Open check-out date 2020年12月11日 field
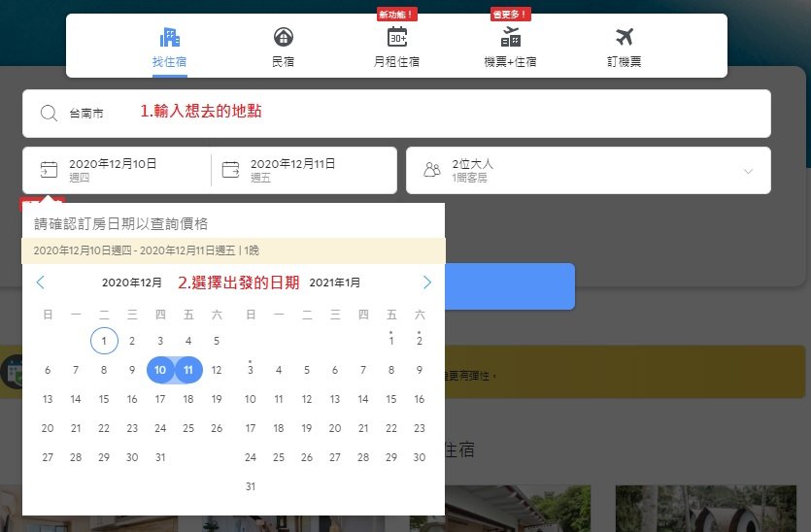 (x=304, y=170)
